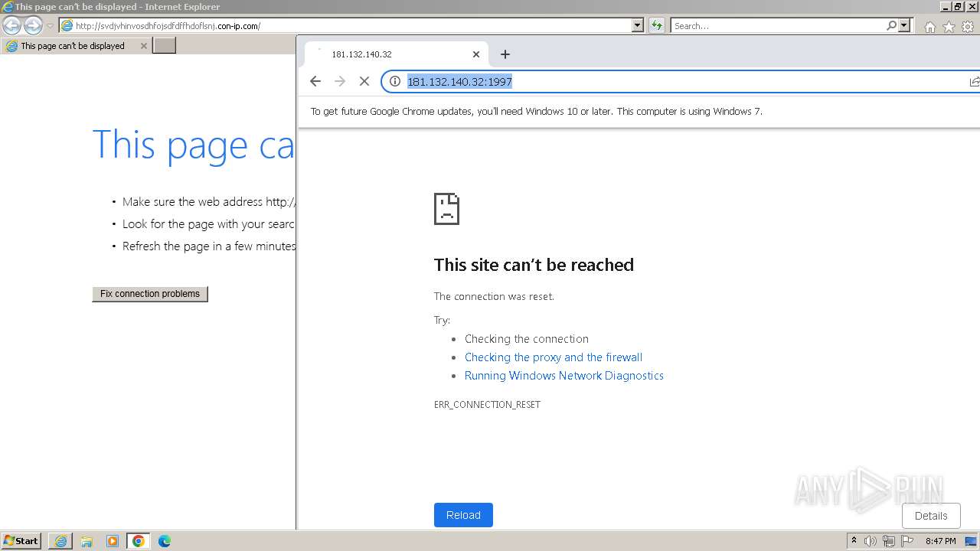Focus the Internet Explorer search box
Viewport: 980px width, 551px height.
[x=777, y=26]
